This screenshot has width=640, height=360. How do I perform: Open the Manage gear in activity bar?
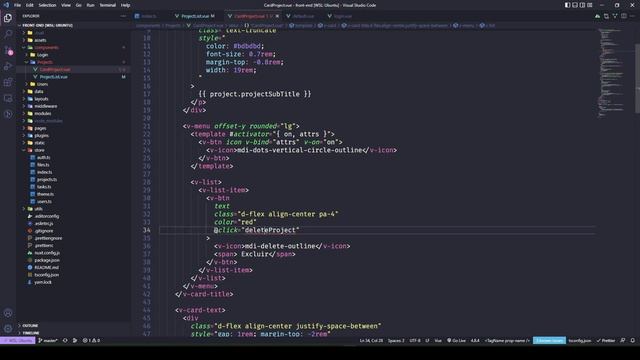(x=8, y=329)
